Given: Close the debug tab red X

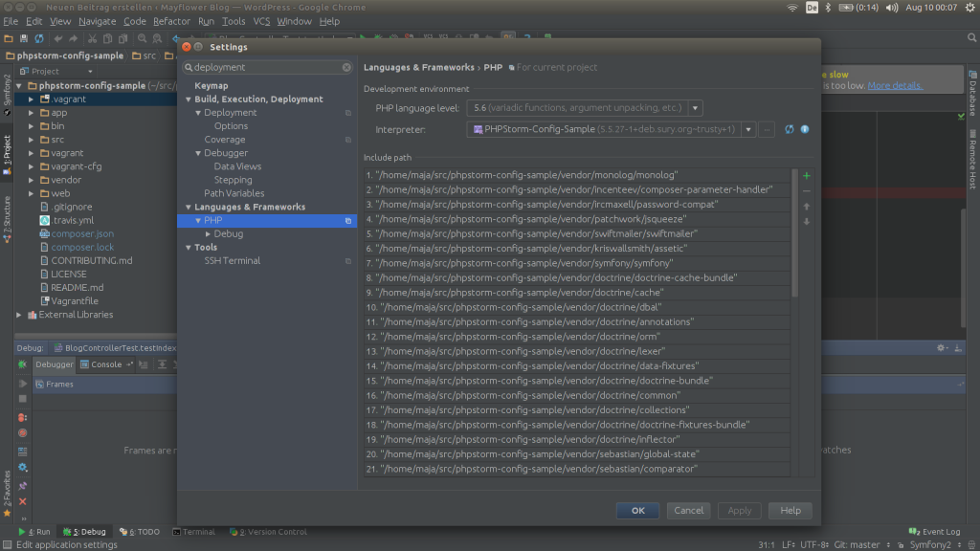Looking at the screenshot, I should click(x=23, y=501).
